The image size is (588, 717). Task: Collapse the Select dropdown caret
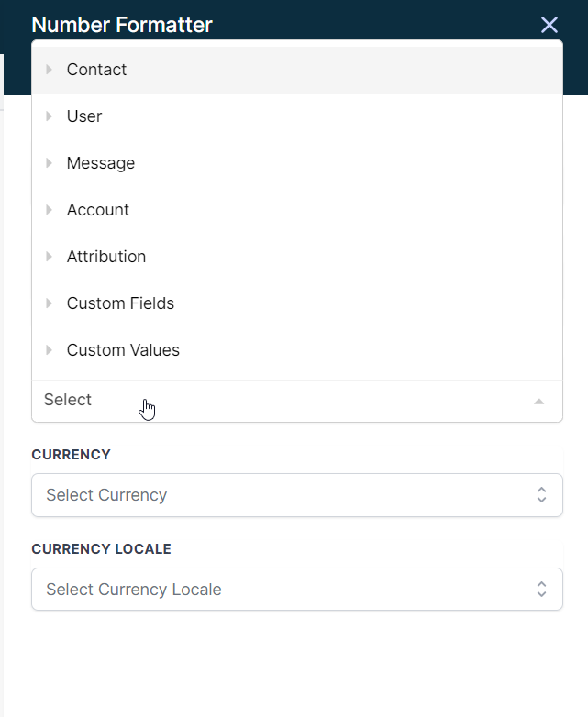tap(539, 402)
